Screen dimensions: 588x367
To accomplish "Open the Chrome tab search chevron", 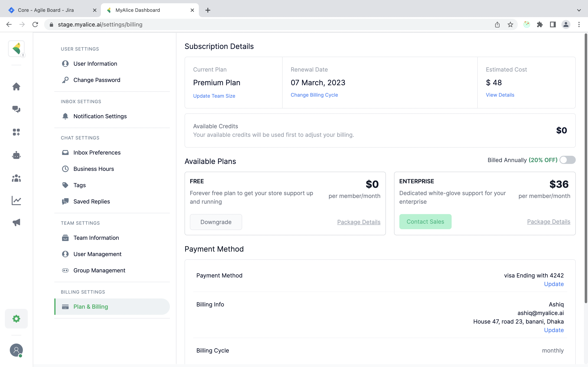I will click(579, 10).
